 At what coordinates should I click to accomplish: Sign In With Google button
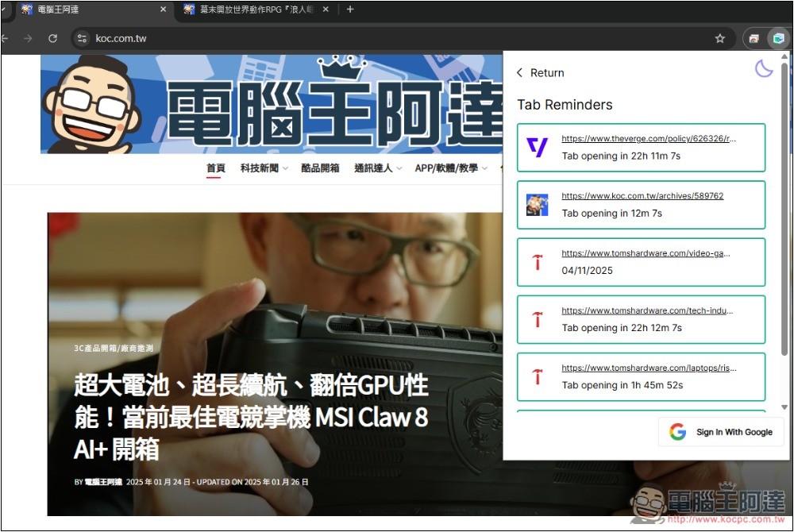click(721, 432)
